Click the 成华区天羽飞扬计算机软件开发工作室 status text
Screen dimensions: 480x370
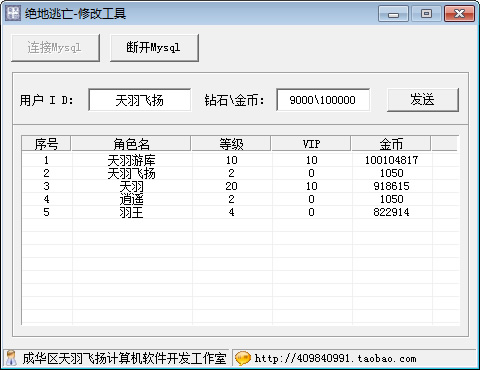click(x=124, y=358)
